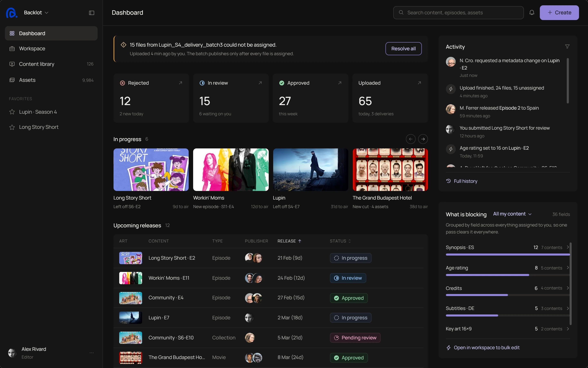Toggle Release column sort order
The height and width of the screenshot is (368, 588).
click(x=289, y=241)
